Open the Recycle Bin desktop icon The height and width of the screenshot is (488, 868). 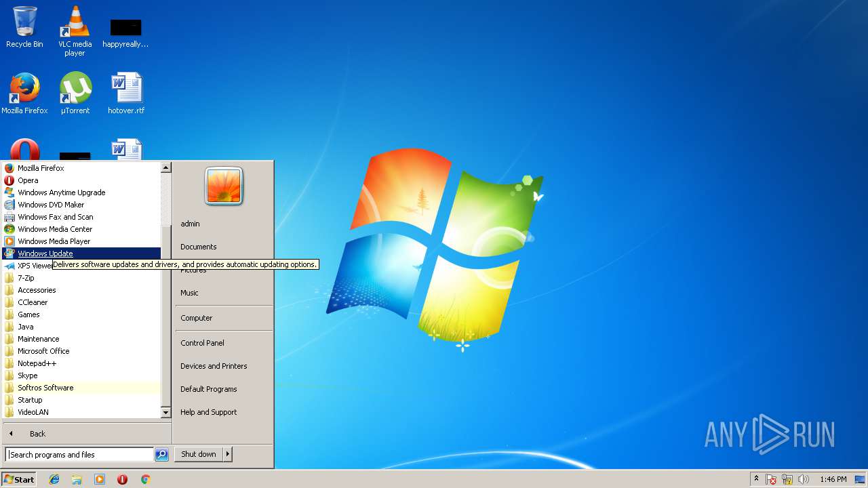click(24, 27)
